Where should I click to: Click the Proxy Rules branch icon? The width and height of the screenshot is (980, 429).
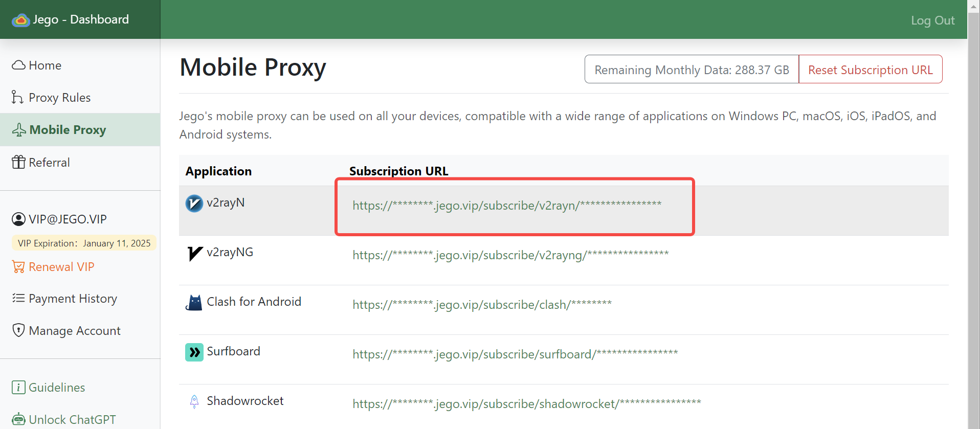(17, 97)
